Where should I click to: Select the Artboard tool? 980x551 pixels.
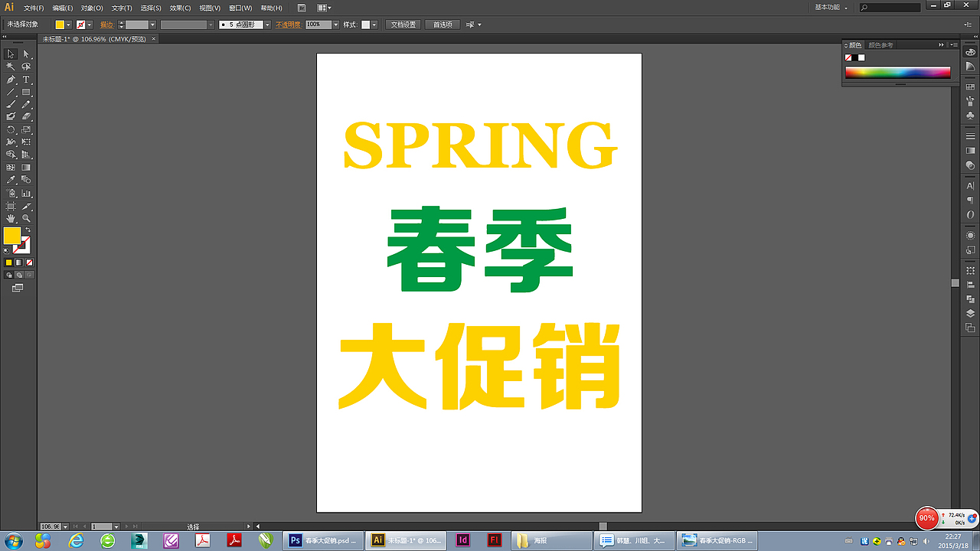click(11, 207)
